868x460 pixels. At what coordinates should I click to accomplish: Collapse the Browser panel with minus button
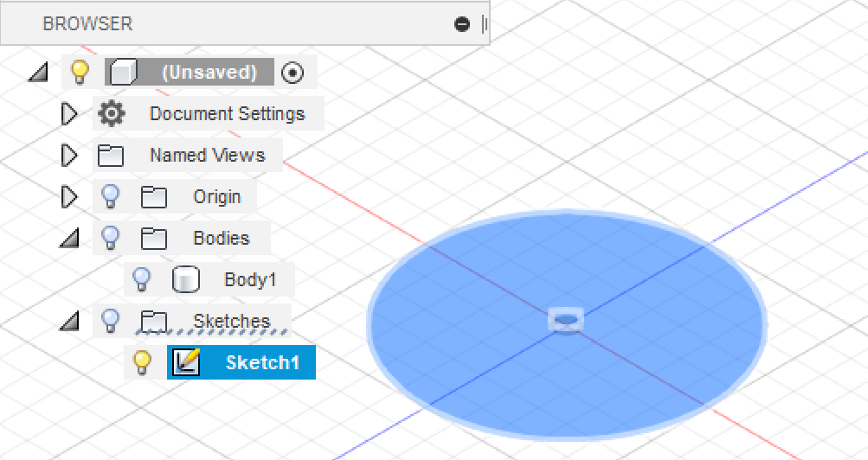point(461,23)
